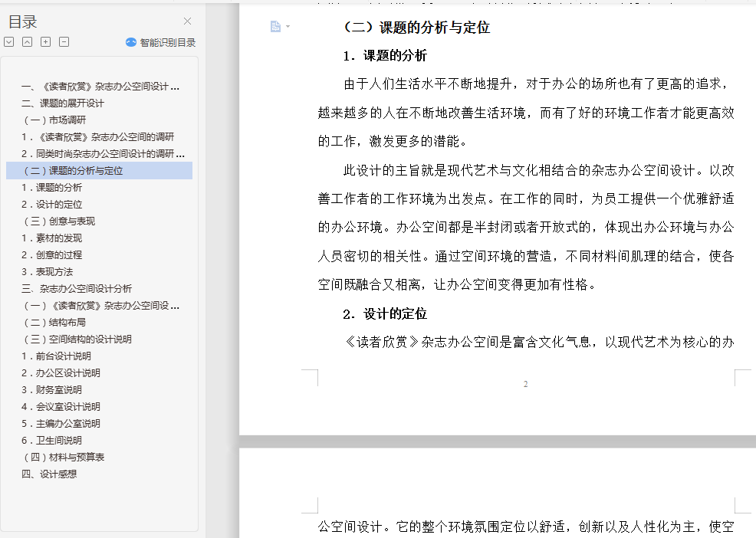Open 1.《读者欣赏》杂志办公空间的调研 entry
This screenshot has height=538, width=756.
(100, 137)
